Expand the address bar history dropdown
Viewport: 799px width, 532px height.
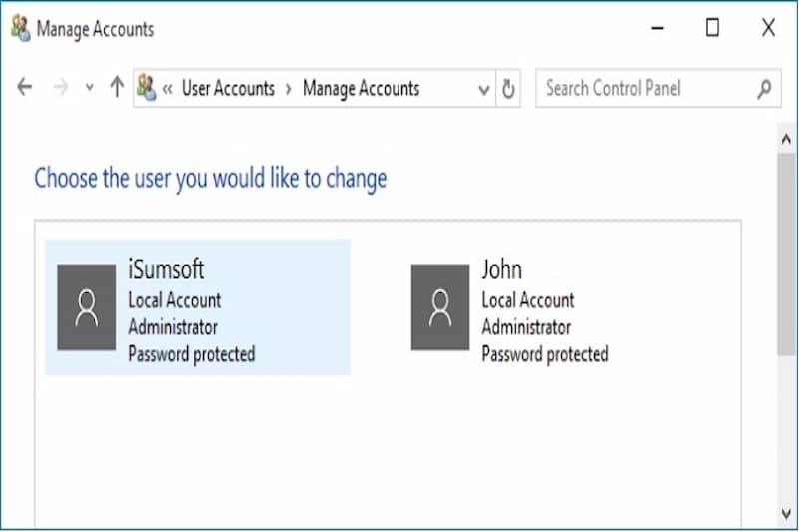pos(484,89)
